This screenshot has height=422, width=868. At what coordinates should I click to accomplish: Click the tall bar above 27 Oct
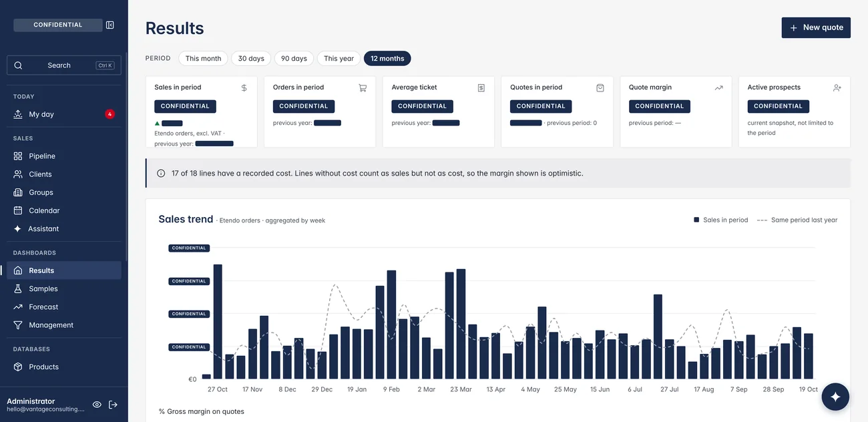[218, 322]
